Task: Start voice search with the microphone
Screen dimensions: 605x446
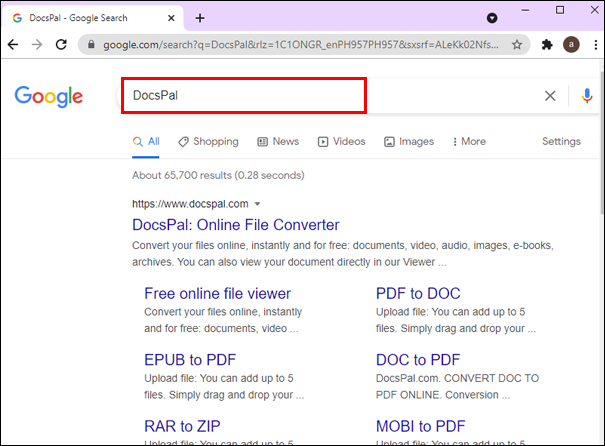Action: pyautogui.click(x=587, y=96)
